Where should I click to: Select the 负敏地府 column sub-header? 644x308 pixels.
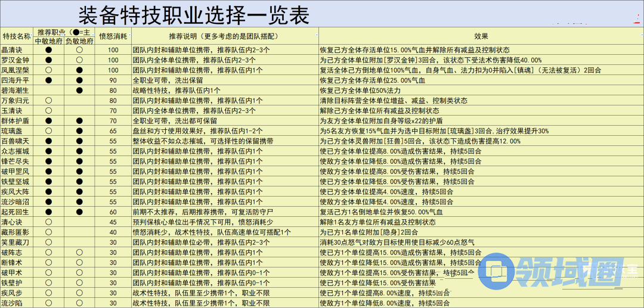pyautogui.click(x=79, y=42)
